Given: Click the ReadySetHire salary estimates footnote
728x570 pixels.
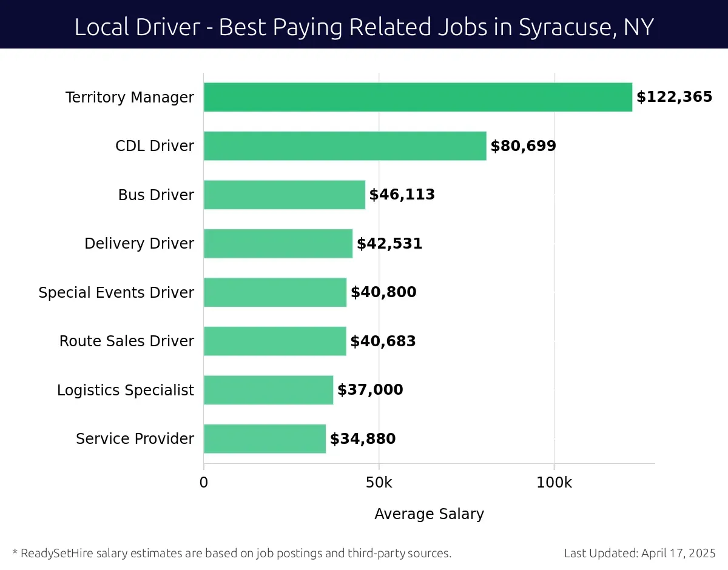Looking at the screenshot, I should pos(232,553).
